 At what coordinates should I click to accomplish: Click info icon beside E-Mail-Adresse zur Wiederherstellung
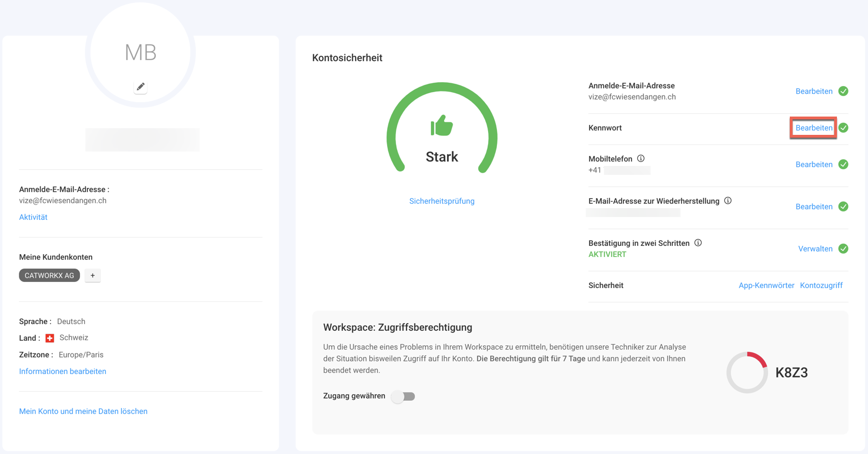(x=728, y=201)
